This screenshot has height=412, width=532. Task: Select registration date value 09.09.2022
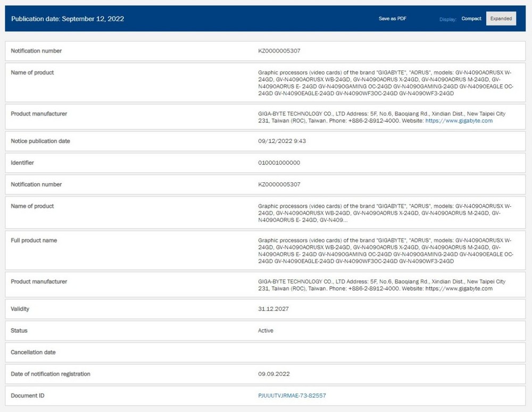point(274,374)
